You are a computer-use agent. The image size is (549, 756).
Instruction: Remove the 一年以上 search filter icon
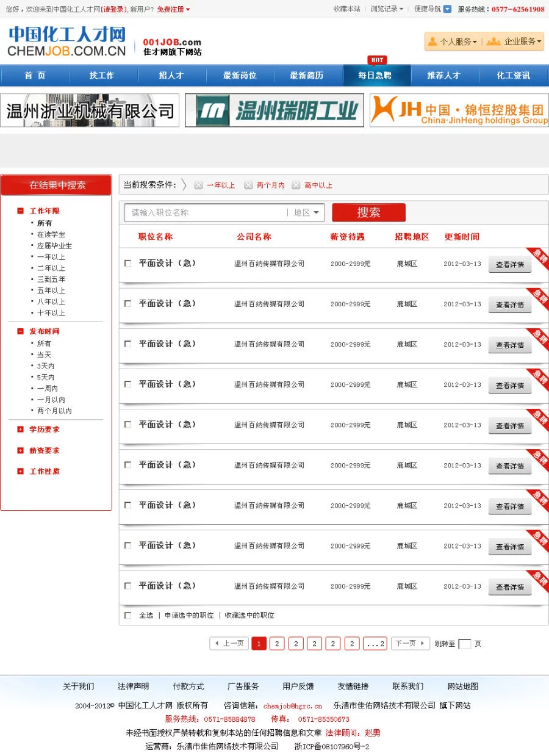pos(198,185)
